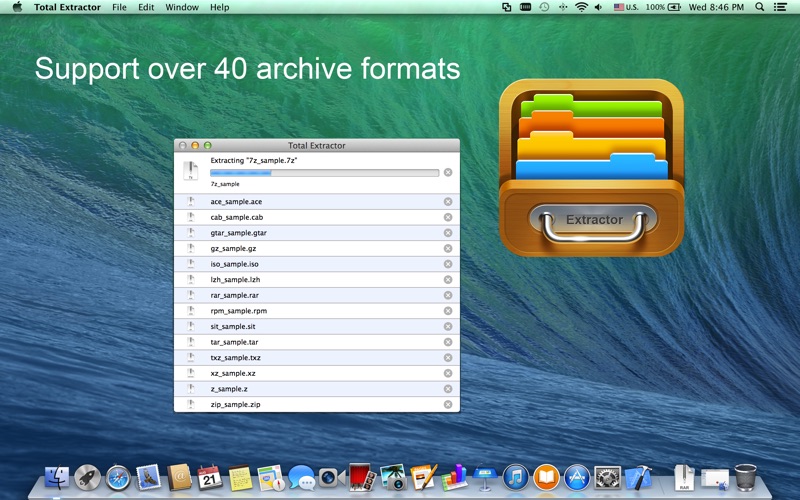This screenshot has width=800, height=500.
Task: Open iBooks orange book icon in Dock
Action: tap(546, 478)
